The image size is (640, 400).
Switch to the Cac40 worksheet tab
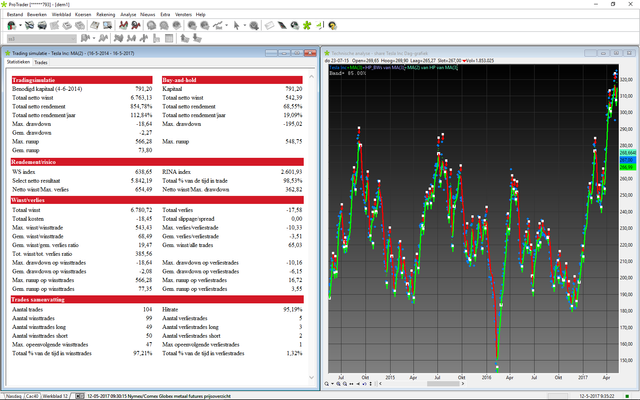pos(32,396)
